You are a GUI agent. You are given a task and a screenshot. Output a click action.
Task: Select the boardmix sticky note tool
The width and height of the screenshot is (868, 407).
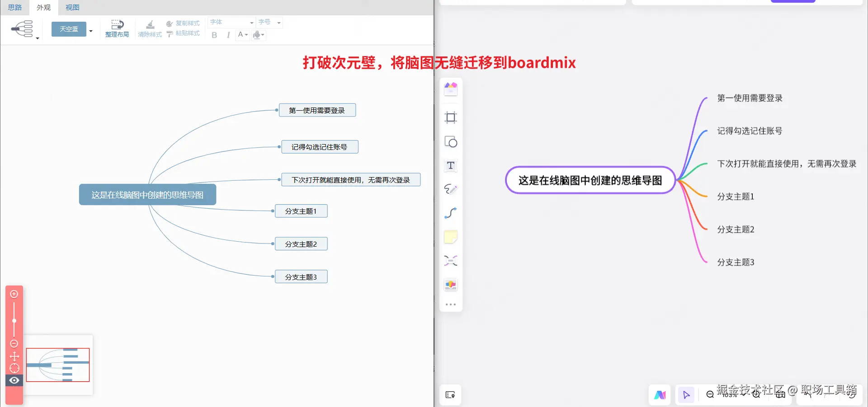451,237
